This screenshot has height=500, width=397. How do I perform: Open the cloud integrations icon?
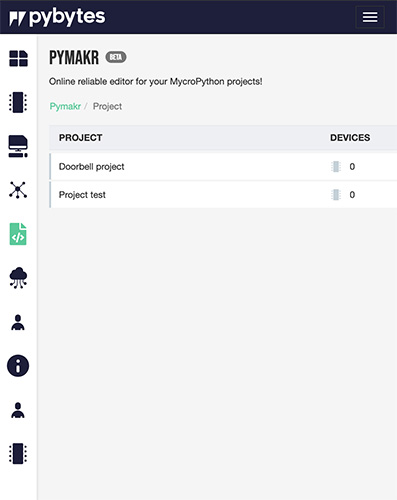click(x=18, y=278)
